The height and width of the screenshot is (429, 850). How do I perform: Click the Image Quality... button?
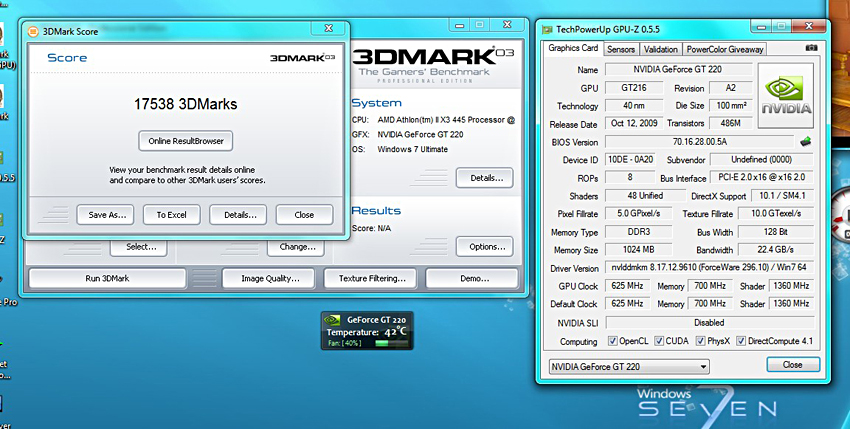tap(270, 278)
